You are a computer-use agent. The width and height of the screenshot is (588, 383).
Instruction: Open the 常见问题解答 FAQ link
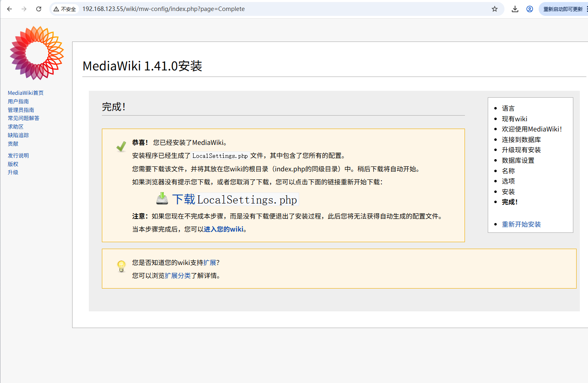pyautogui.click(x=23, y=118)
